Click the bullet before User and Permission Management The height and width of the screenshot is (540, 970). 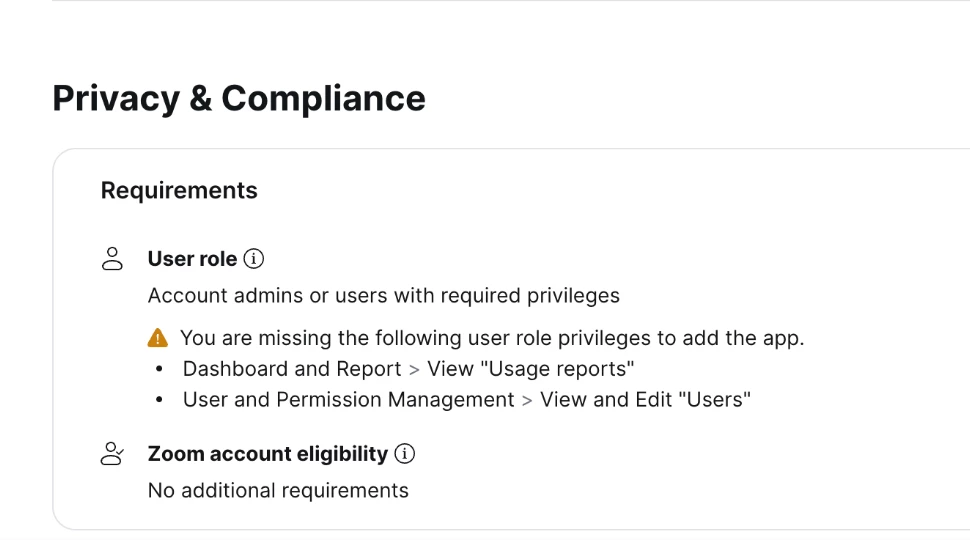tap(160, 400)
